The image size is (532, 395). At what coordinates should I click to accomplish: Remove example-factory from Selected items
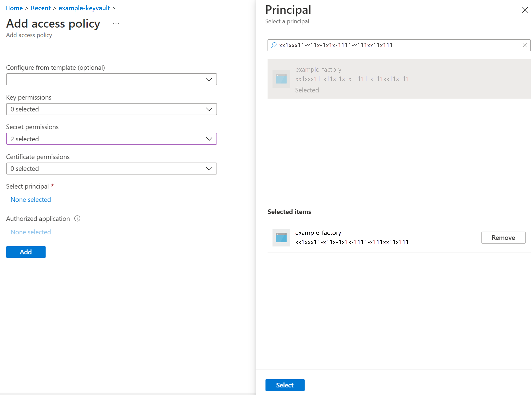point(503,238)
